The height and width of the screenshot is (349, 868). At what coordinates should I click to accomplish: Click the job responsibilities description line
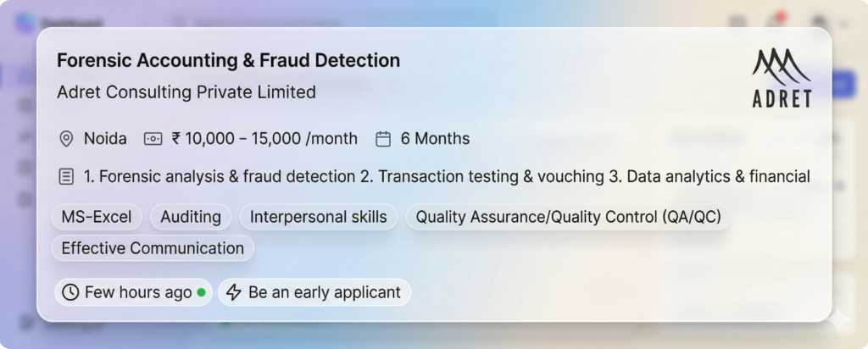(x=447, y=177)
